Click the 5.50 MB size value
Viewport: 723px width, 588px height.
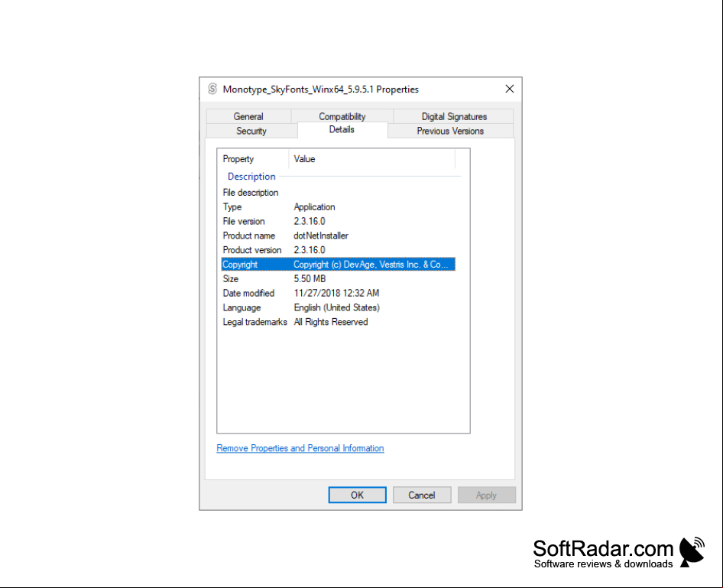point(310,278)
